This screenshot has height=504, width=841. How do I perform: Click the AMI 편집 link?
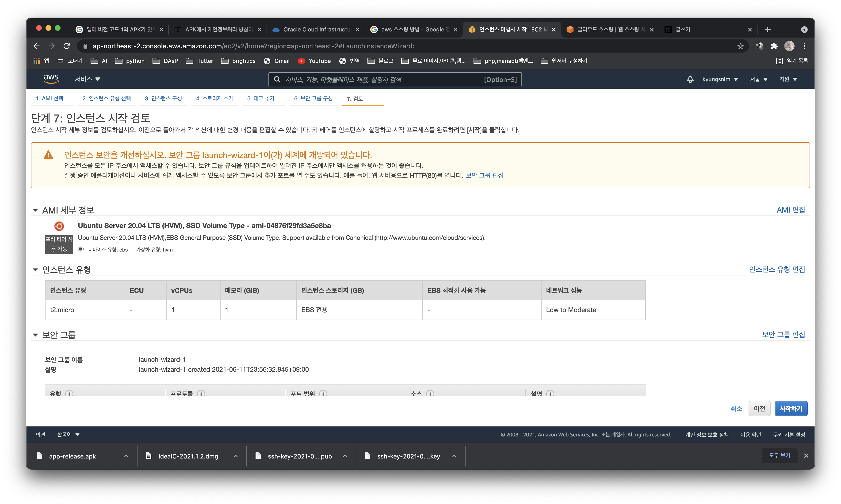(x=790, y=210)
